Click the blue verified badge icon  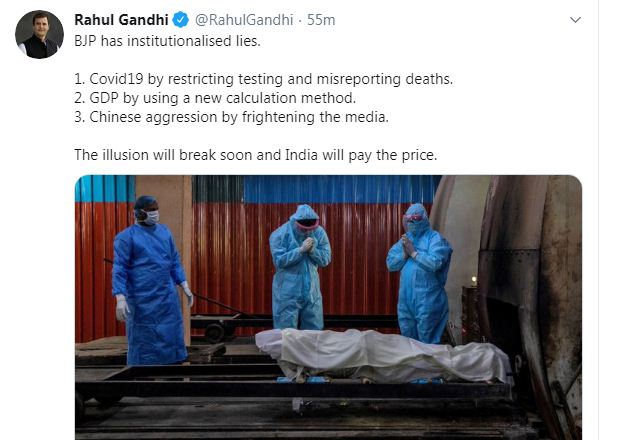(x=181, y=20)
